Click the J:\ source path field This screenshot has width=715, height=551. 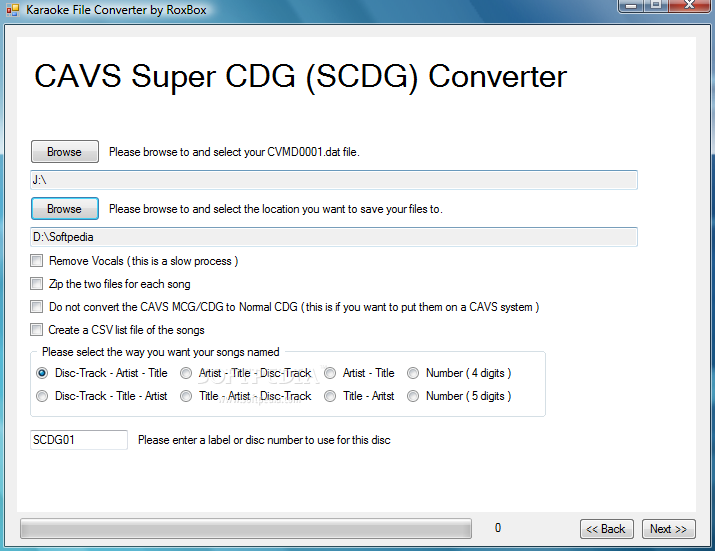click(x=334, y=180)
